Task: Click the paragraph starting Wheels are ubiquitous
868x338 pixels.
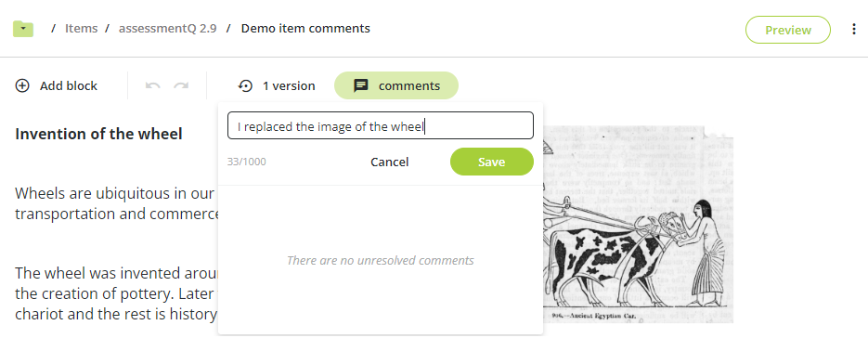Action: pyautogui.click(x=116, y=203)
